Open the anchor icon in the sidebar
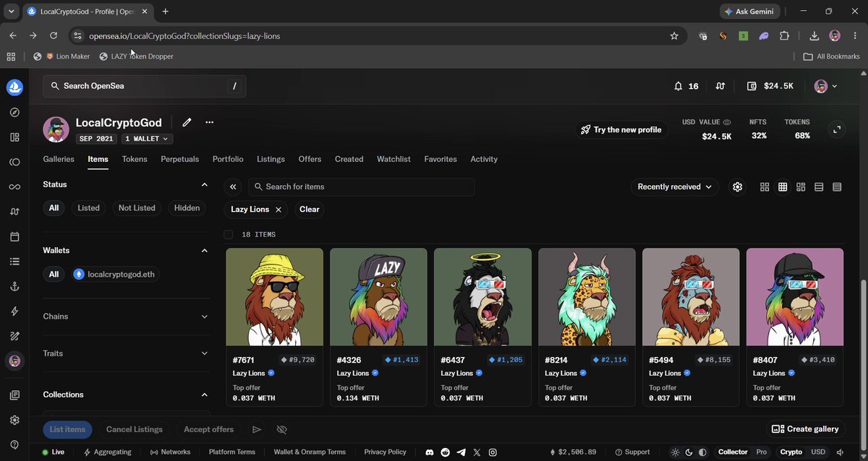The height and width of the screenshot is (461, 868). [x=14, y=286]
